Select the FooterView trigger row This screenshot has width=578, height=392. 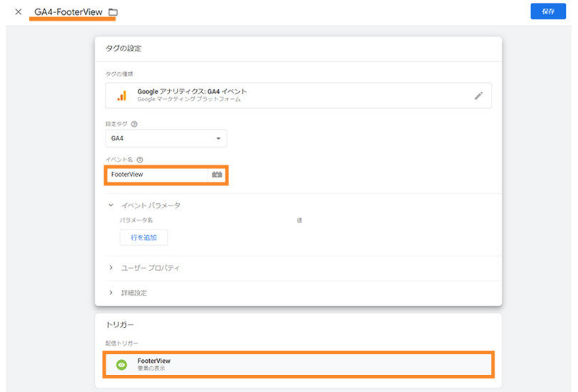(x=298, y=364)
